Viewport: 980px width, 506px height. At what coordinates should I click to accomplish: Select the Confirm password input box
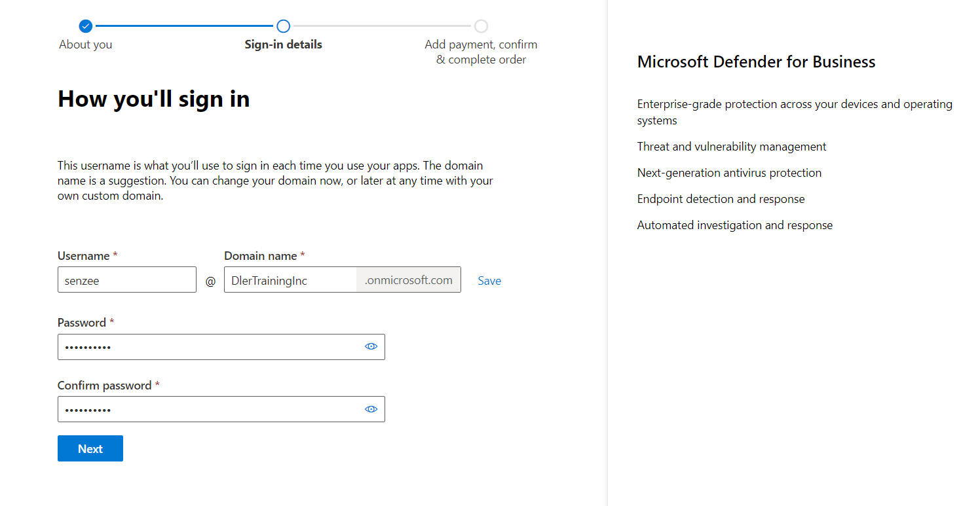pyautogui.click(x=210, y=409)
